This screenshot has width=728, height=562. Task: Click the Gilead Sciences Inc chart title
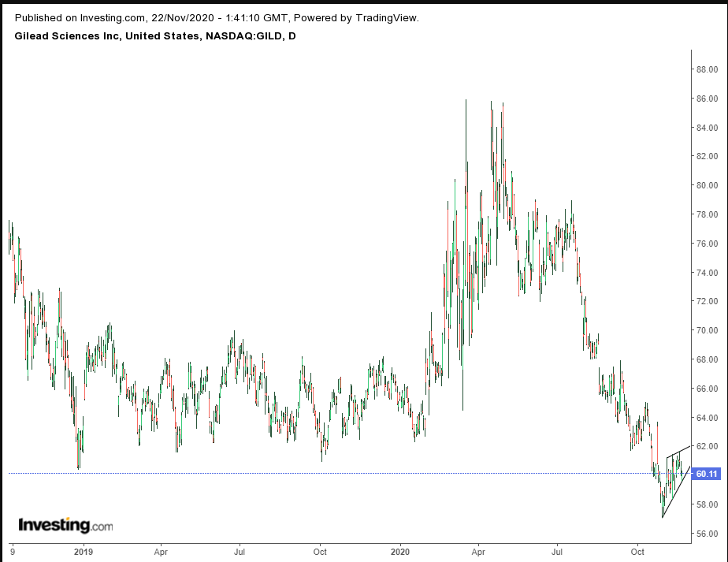pos(155,35)
